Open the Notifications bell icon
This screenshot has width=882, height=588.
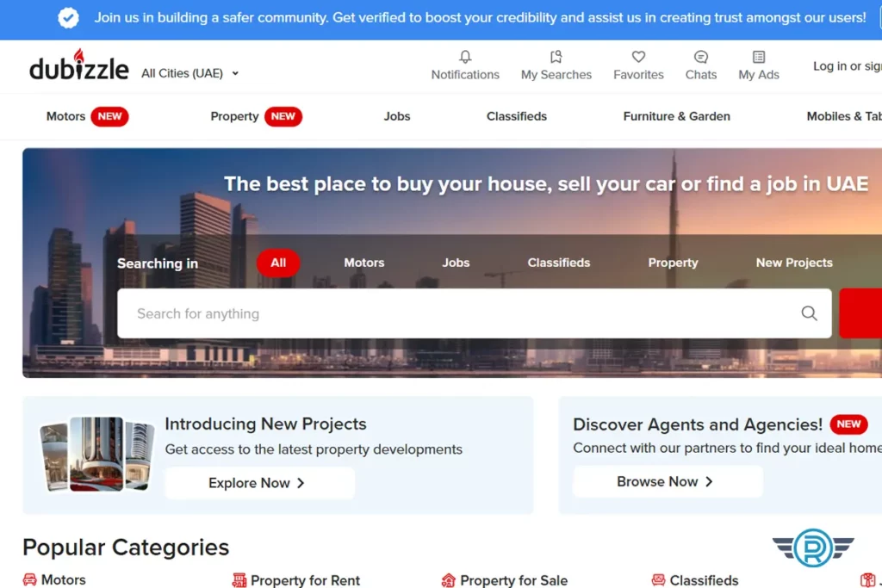465,57
